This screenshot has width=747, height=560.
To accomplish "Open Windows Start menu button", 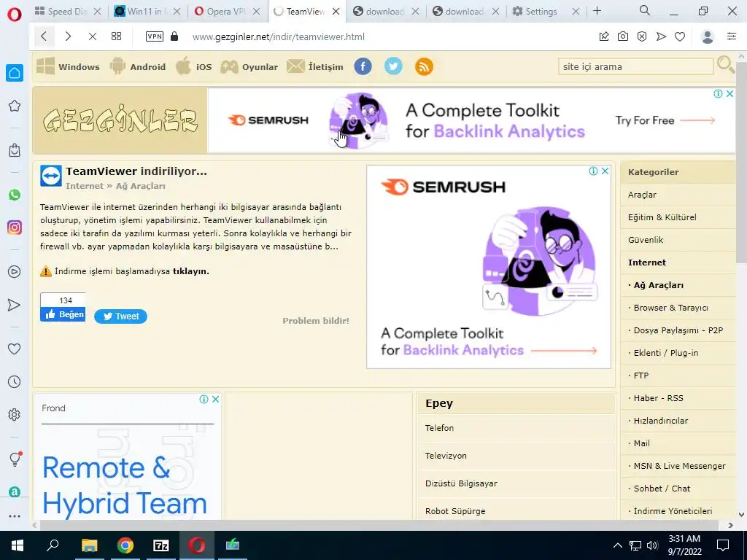I will [x=18, y=545].
